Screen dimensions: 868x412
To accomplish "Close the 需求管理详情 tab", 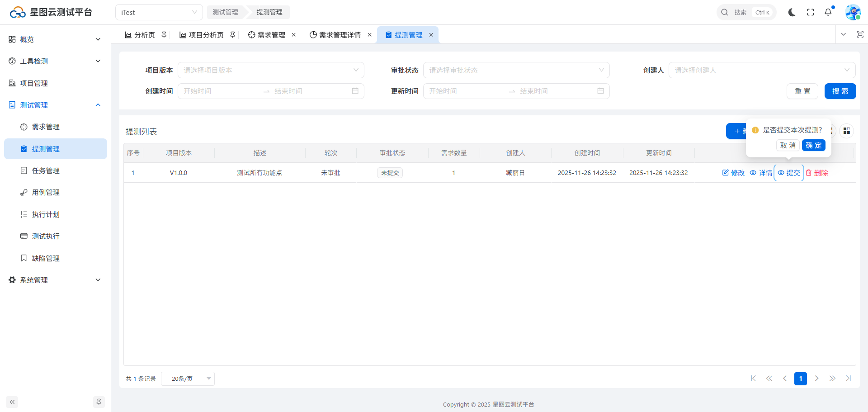I will [x=369, y=35].
